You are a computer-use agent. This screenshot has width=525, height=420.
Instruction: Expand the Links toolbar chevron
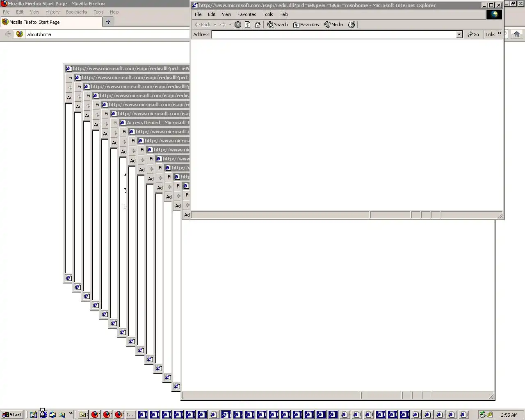[x=500, y=33]
